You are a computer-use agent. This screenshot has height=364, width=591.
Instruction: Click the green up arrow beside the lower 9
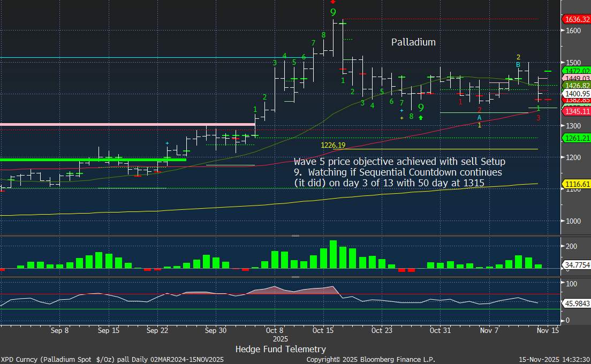coord(421,117)
